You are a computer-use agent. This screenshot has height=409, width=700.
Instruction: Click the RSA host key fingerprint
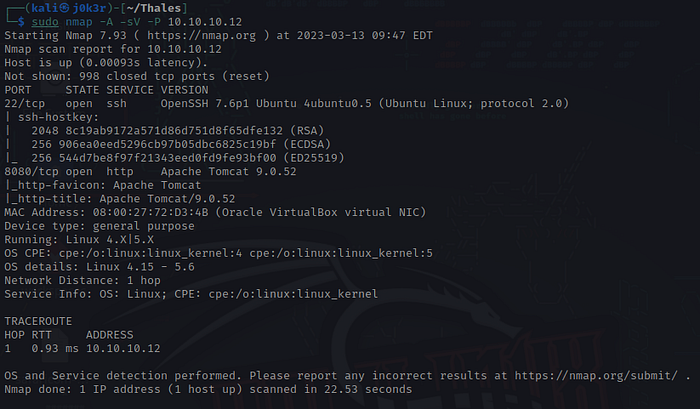(x=174, y=130)
